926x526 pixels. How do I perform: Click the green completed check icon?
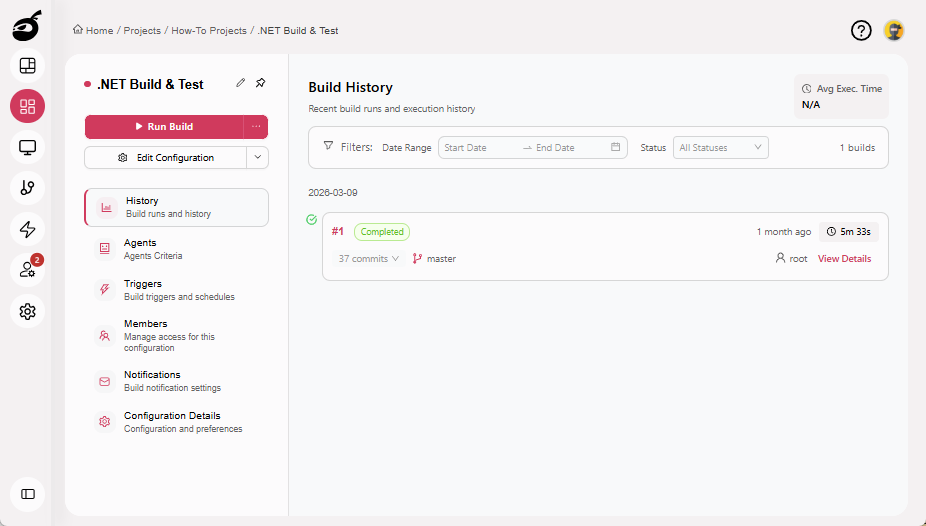(x=312, y=220)
